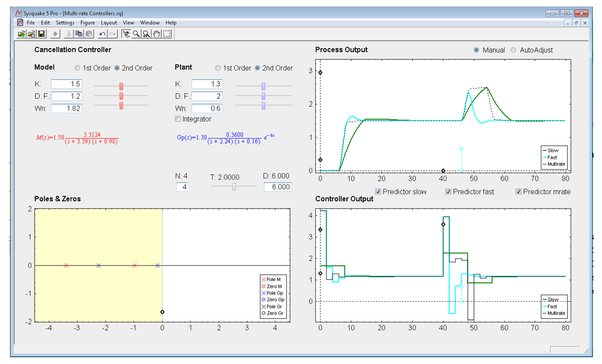Screen dimensions: 602x364
Task: Uncheck the Predictor mrate checkbox
Action: point(519,191)
